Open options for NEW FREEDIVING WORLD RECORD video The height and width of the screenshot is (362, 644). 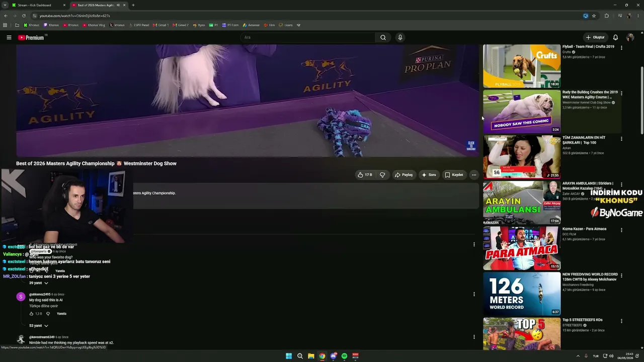pos(621,276)
